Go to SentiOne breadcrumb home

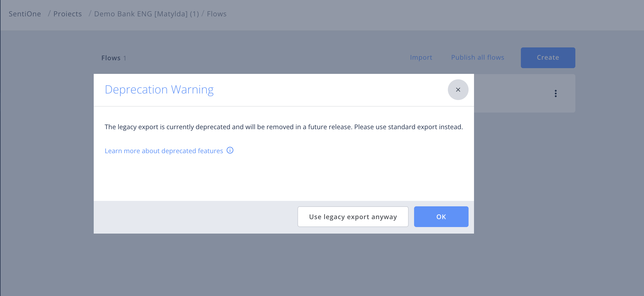click(x=25, y=14)
